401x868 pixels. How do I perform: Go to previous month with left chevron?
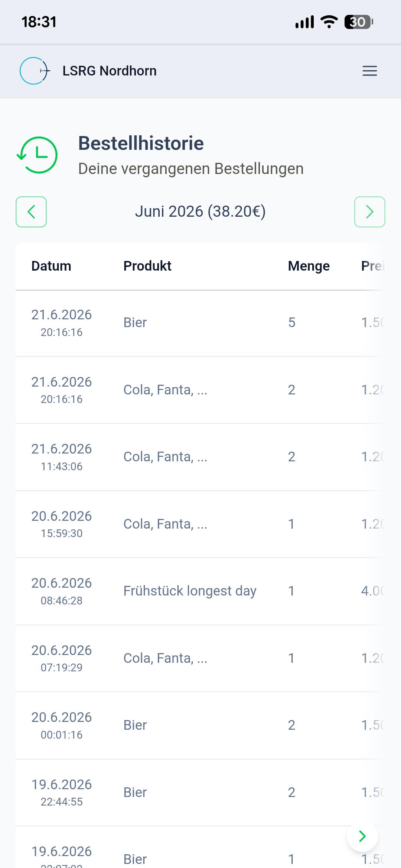pos(31,212)
